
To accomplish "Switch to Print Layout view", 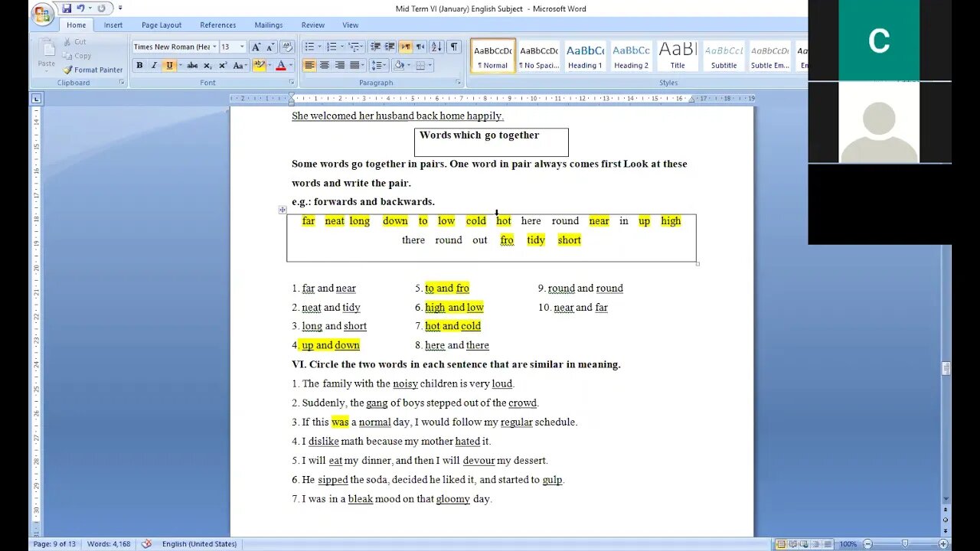I will coord(781,544).
